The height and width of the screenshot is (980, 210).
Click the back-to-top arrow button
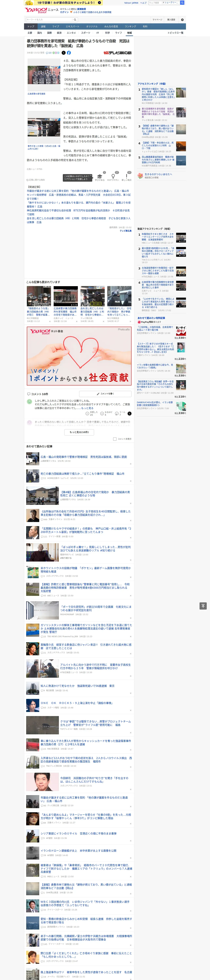click(x=203, y=606)
